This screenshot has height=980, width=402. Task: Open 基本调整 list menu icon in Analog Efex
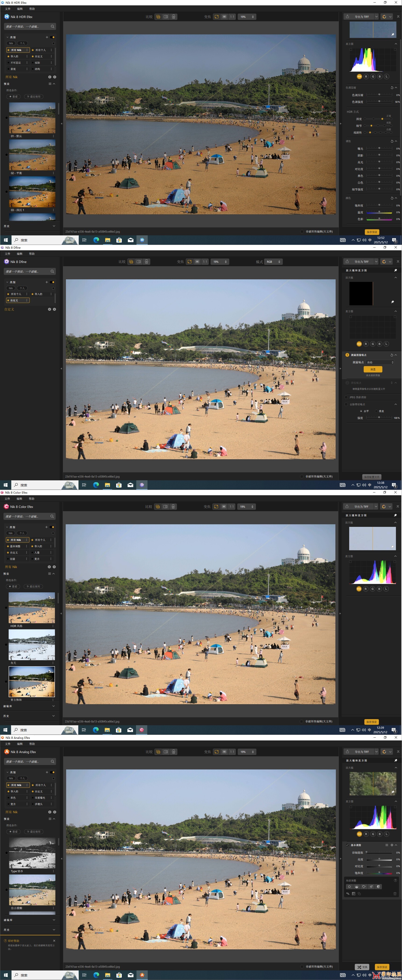click(387, 845)
